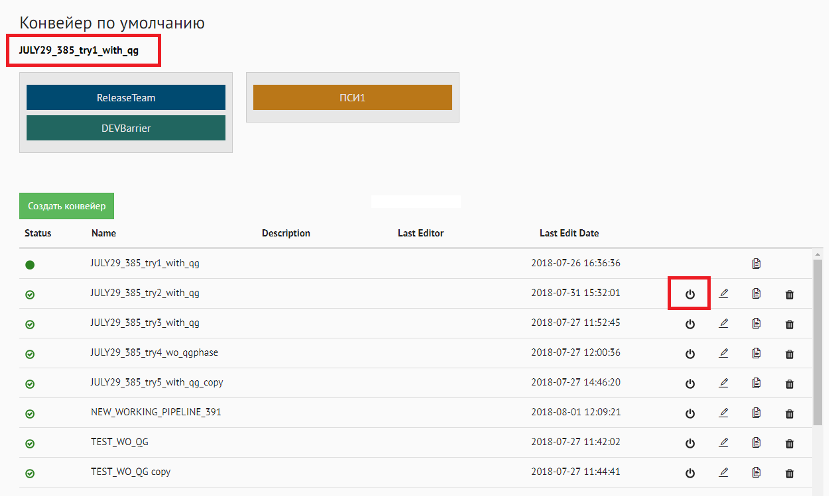
Task: Open the ReleaseTeam stage block
Action: 126,98
